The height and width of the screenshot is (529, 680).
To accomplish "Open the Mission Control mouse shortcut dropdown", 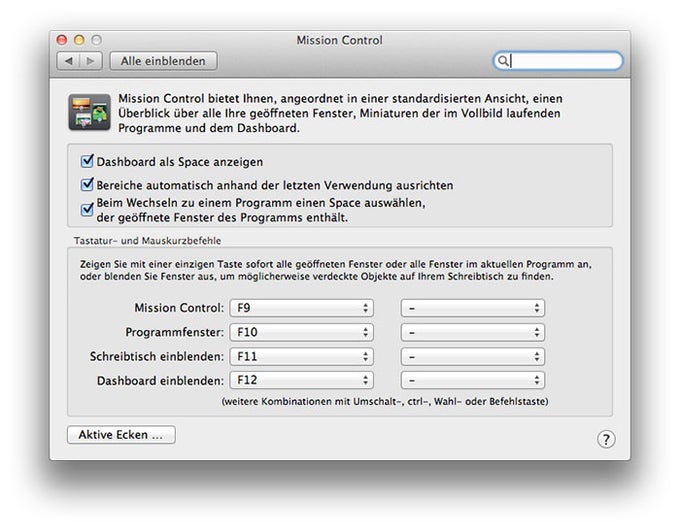I will (x=473, y=308).
